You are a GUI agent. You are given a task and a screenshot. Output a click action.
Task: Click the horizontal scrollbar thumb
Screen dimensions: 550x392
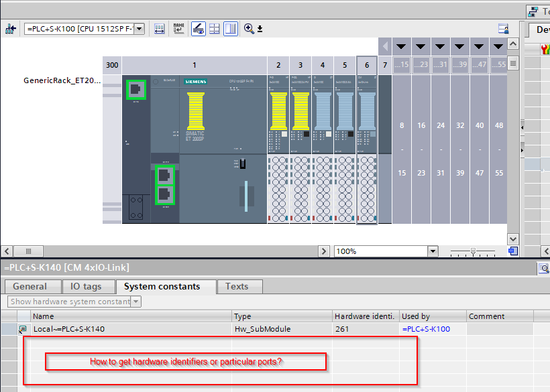click(x=28, y=251)
